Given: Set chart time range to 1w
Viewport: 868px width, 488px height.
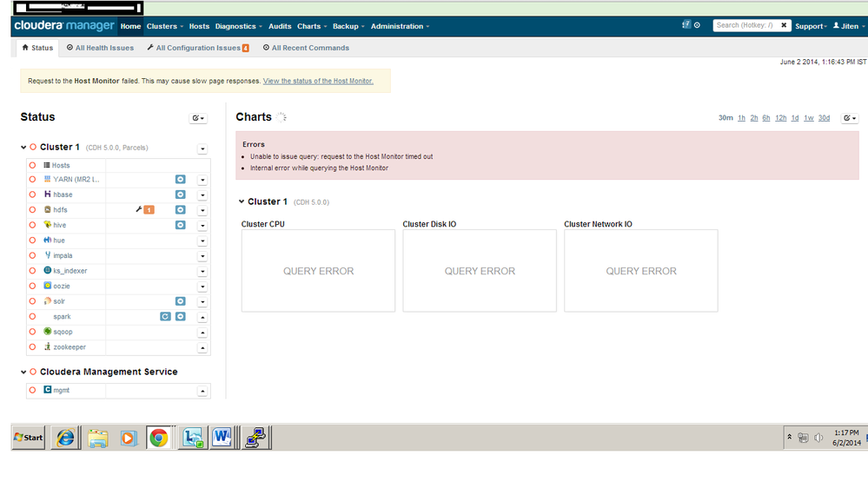Looking at the screenshot, I should (x=808, y=118).
